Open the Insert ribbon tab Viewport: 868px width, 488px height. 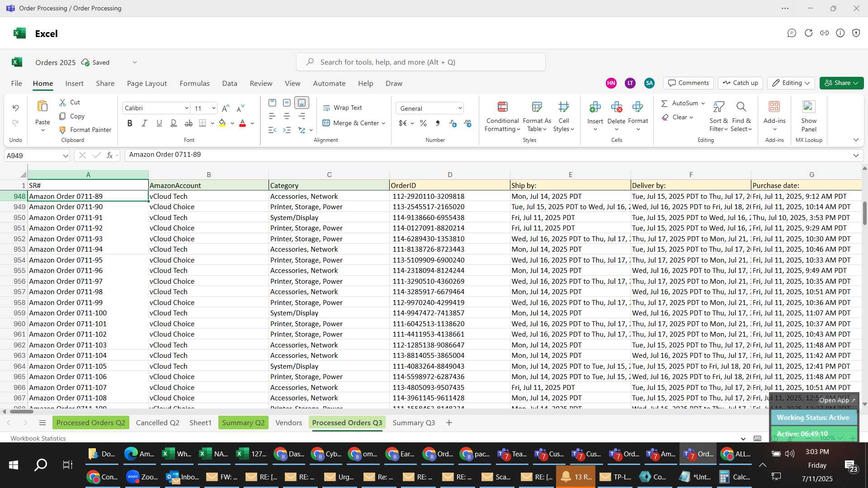coord(74,84)
